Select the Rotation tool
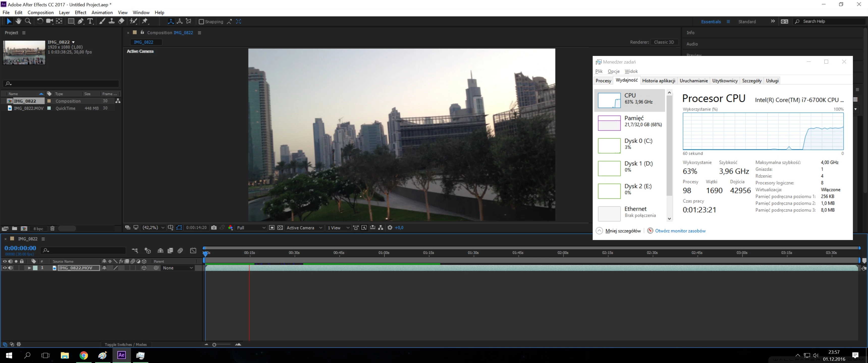Image resolution: width=868 pixels, height=363 pixels. [x=40, y=21]
